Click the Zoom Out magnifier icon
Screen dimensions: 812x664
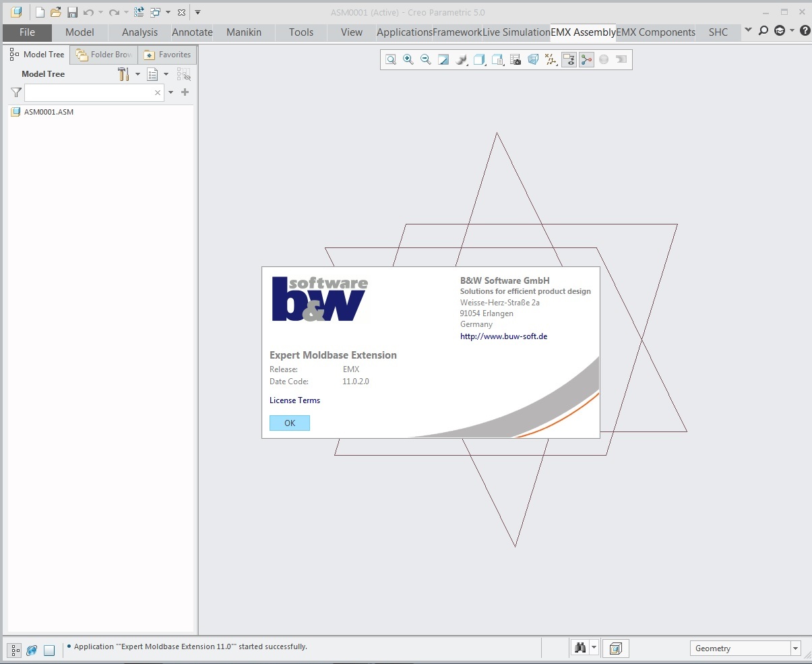(426, 59)
